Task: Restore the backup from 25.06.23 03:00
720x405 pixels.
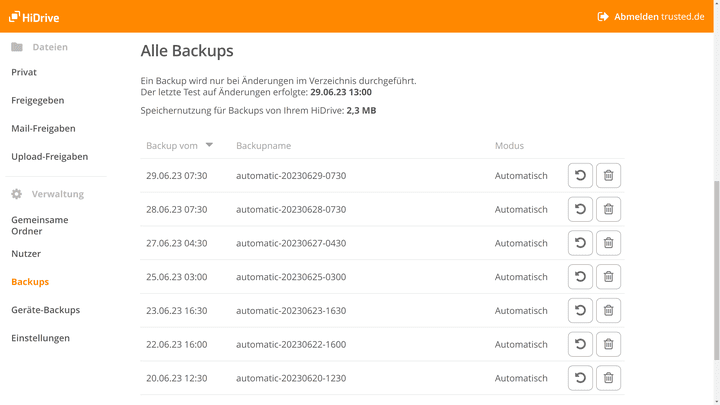Action: click(580, 277)
